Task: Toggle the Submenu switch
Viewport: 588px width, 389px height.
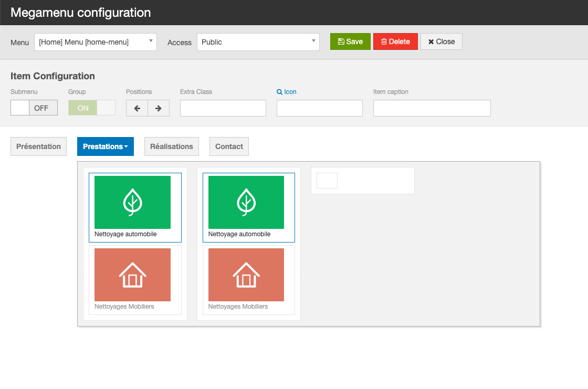Action: [34, 108]
